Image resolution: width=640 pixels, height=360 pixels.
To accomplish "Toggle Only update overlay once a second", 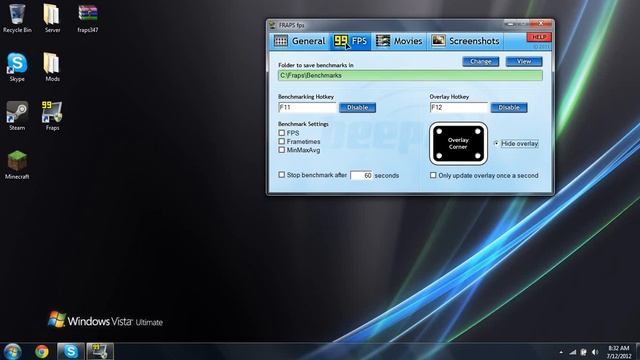I will (x=433, y=175).
